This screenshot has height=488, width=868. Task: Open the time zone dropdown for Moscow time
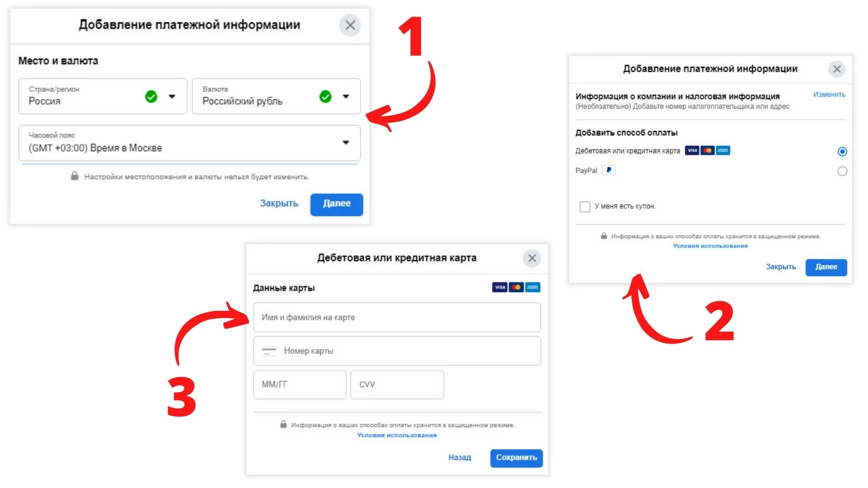tap(346, 143)
